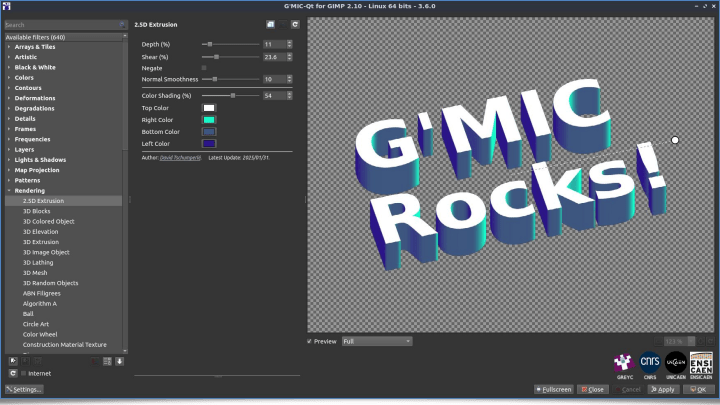The width and height of the screenshot is (720, 405).
Task: Open the GREYC logo
Action: click(x=624, y=363)
